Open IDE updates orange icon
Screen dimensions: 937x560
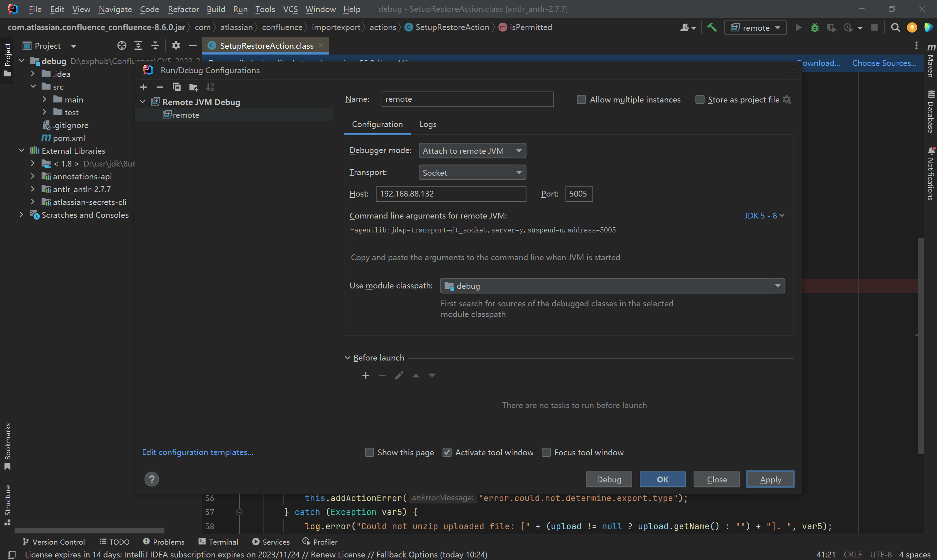pyautogui.click(x=912, y=27)
